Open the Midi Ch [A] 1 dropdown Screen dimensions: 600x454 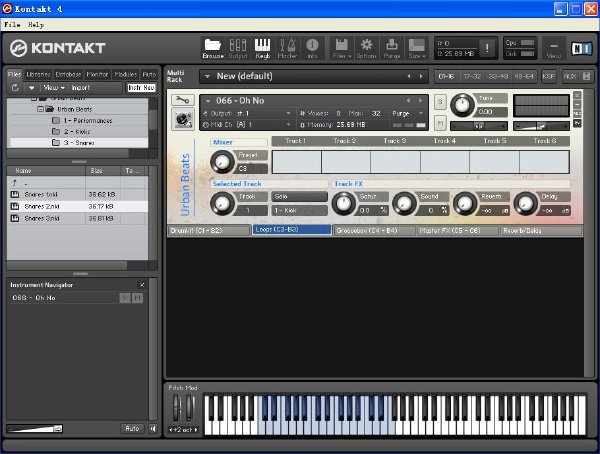288,124
